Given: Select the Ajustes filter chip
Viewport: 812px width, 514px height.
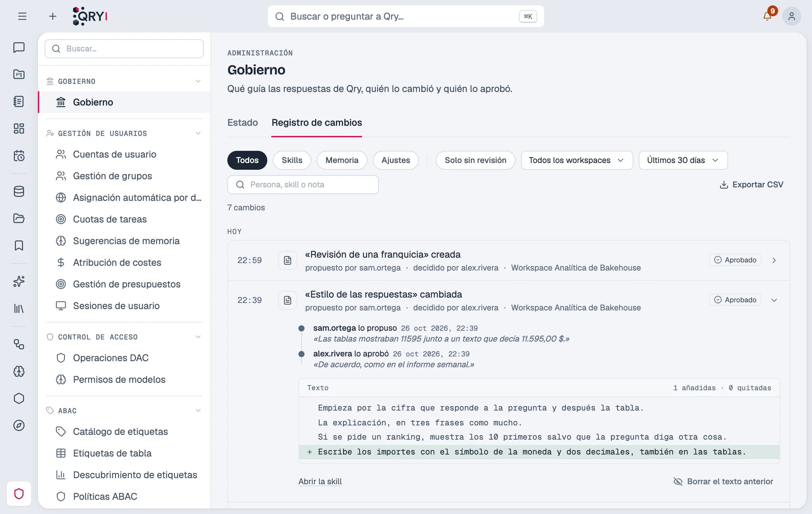Looking at the screenshot, I should click(396, 160).
